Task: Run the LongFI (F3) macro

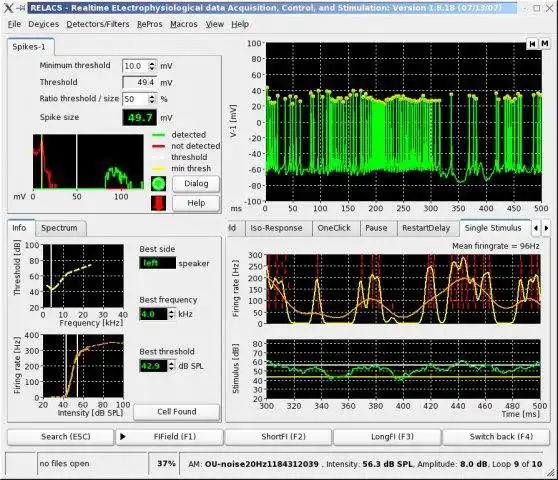Action: 387,437
